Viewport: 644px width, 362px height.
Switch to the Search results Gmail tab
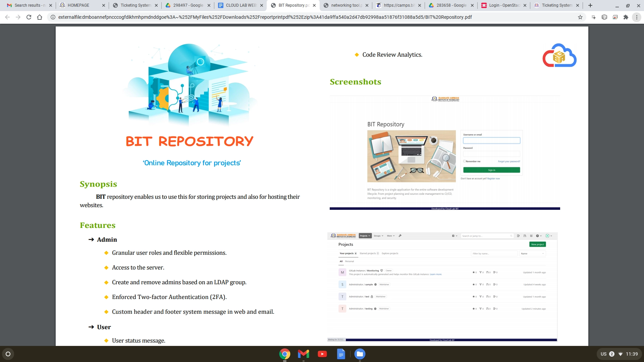pyautogui.click(x=30, y=5)
